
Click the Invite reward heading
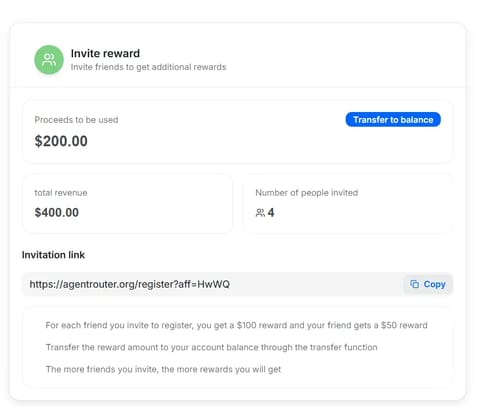pos(105,53)
